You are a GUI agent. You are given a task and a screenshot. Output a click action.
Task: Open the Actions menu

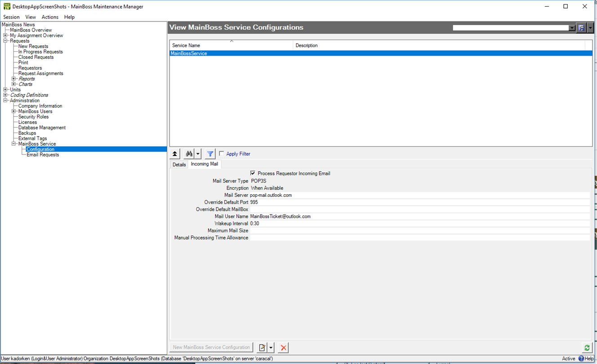(50, 17)
